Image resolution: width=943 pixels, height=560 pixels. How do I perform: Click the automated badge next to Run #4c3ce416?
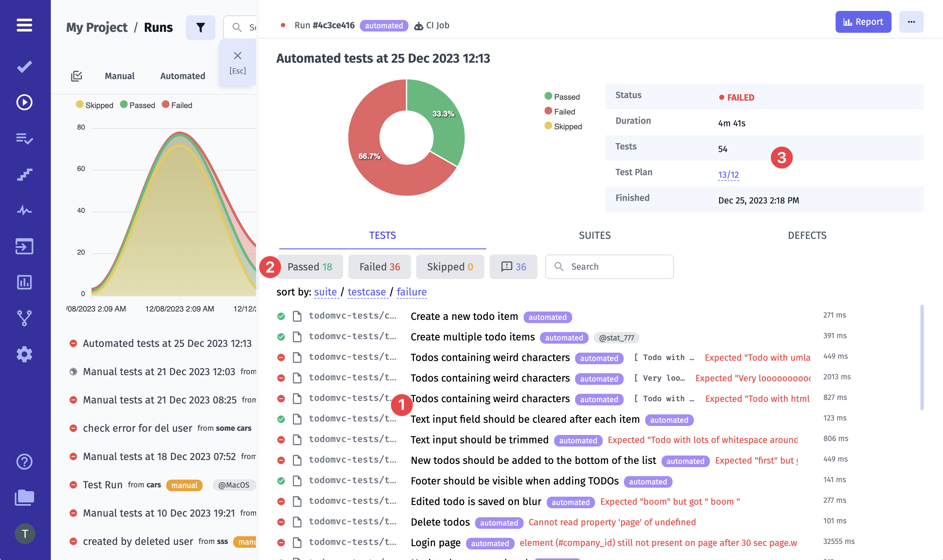(384, 26)
